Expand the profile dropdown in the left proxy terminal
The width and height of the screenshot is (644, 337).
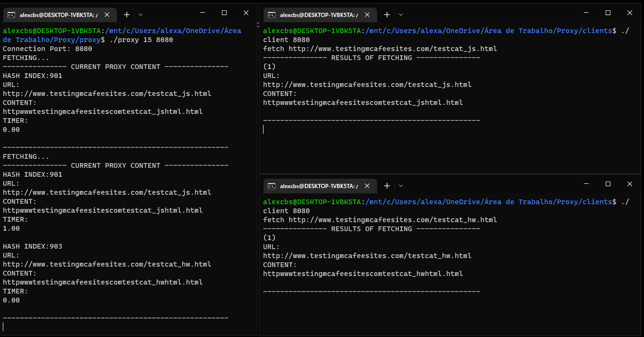141,15
